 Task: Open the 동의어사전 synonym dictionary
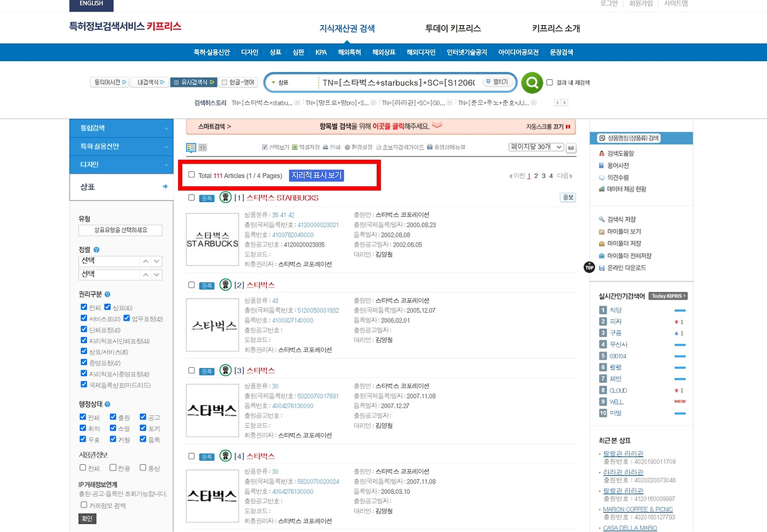110,82
